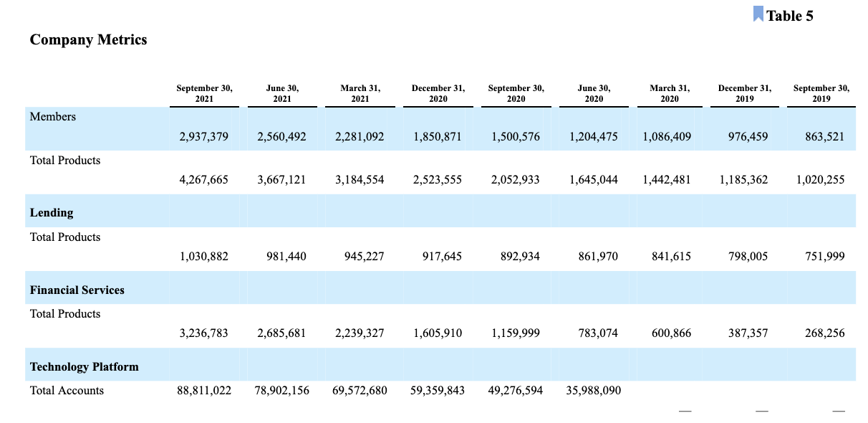Click Total Accounts value 35,988,090
The width and height of the screenshot is (868, 423).
594,391
